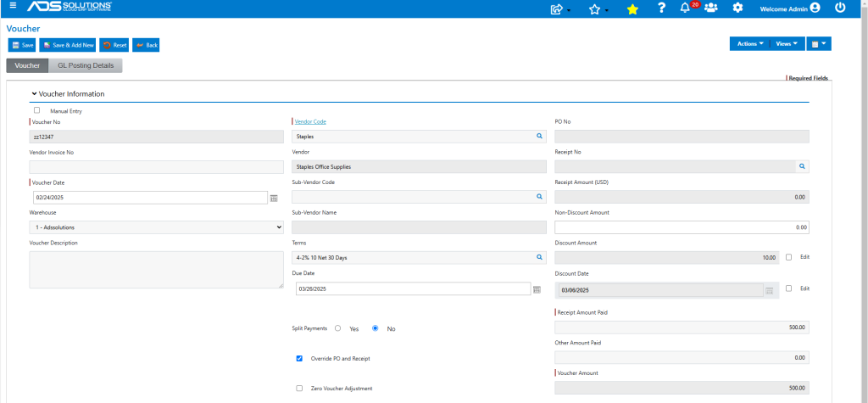This screenshot has width=868, height=403.
Task: Open the users group icon
Action: point(711,8)
